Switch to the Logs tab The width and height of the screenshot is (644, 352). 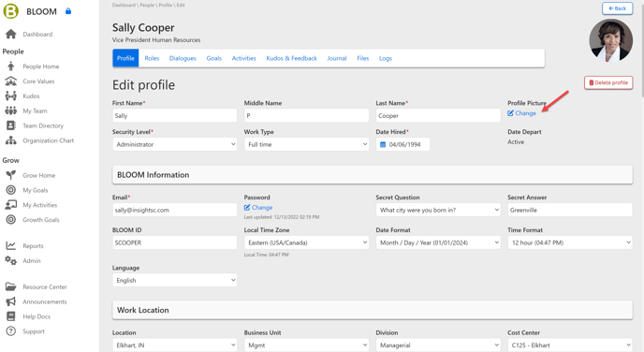click(x=386, y=58)
